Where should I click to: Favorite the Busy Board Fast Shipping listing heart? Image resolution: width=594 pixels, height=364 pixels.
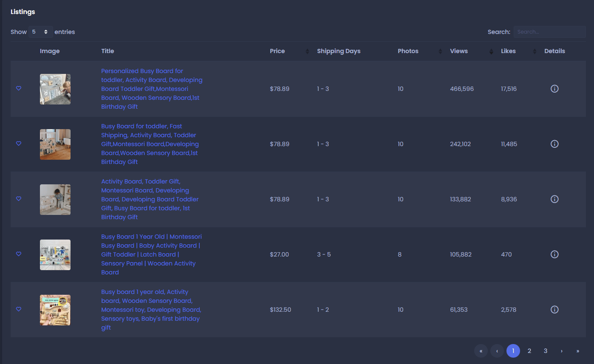tap(19, 144)
